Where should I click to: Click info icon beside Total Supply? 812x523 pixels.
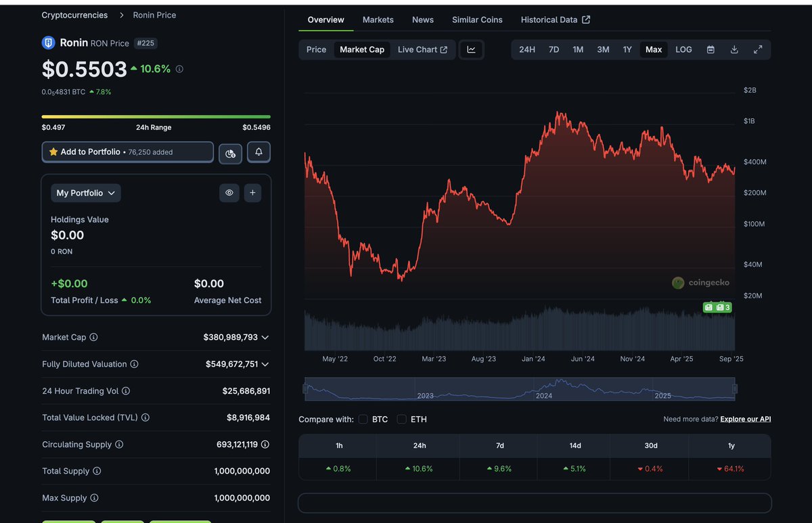click(97, 471)
